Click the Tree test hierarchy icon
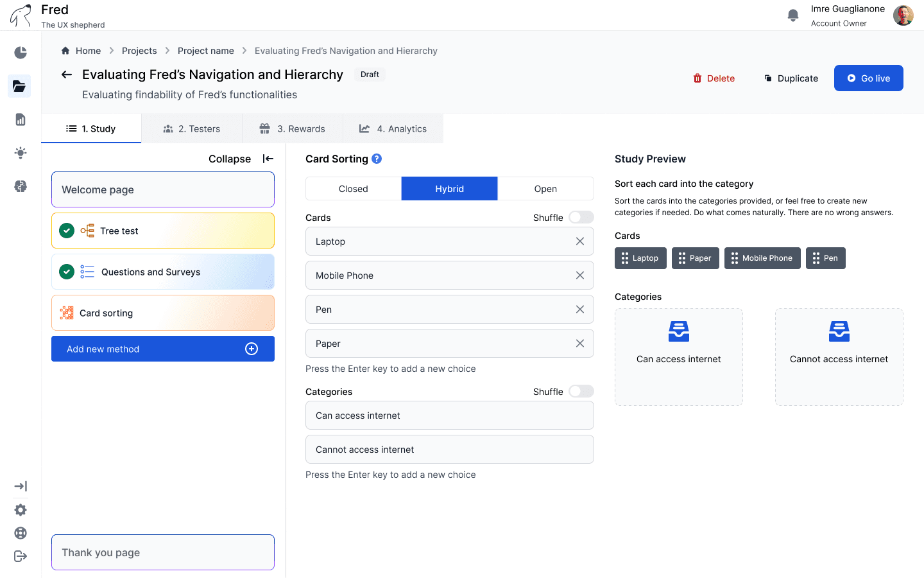924x578 pixels. pos(87,231)
